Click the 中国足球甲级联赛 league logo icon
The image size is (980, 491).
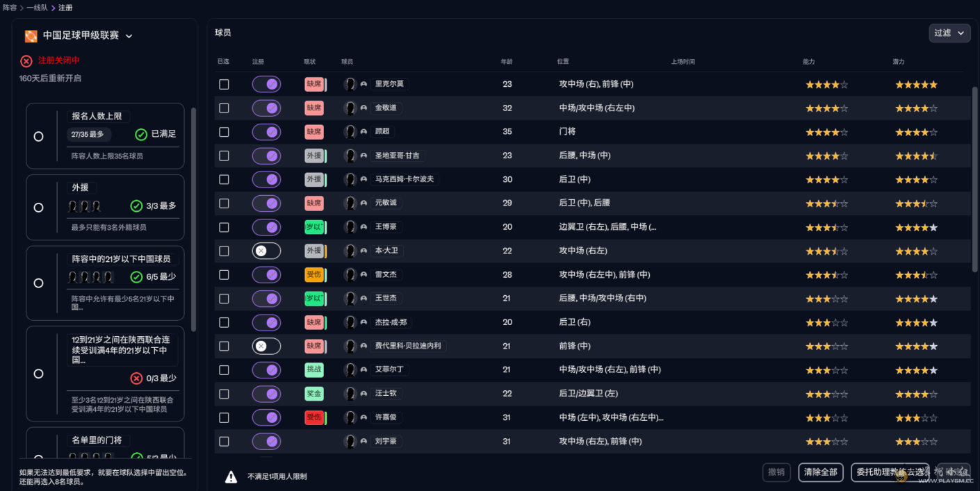pos(31,36)
